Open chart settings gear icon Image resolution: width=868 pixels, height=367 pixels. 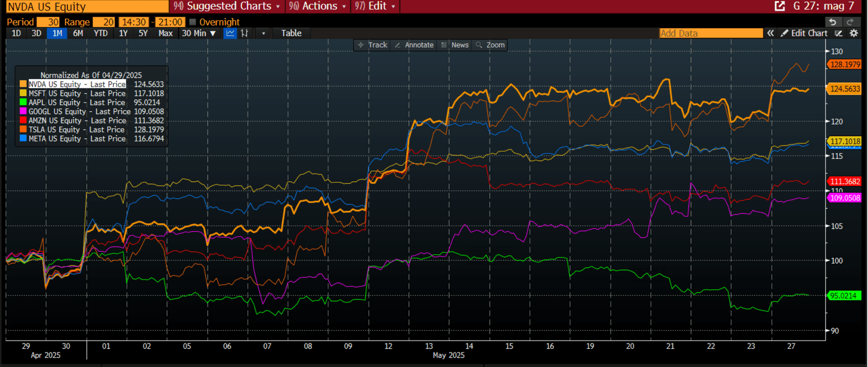coord(853,33)
